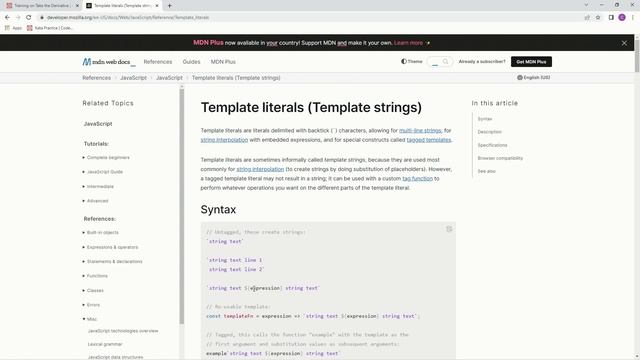640x360 pixels.
Task: Click the search magnifier icon
Action: pos(445,62)
